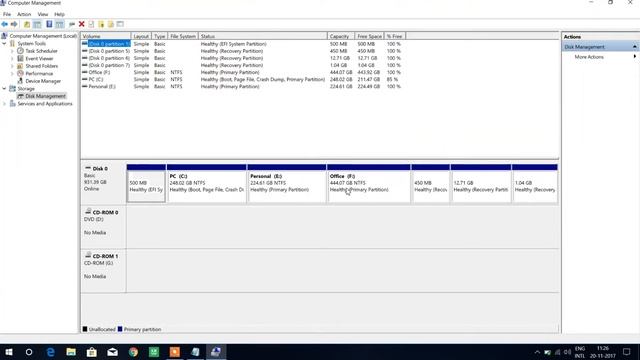Click the last window-shaped toolbar icon
640x360 pixels.
(120, 24)
